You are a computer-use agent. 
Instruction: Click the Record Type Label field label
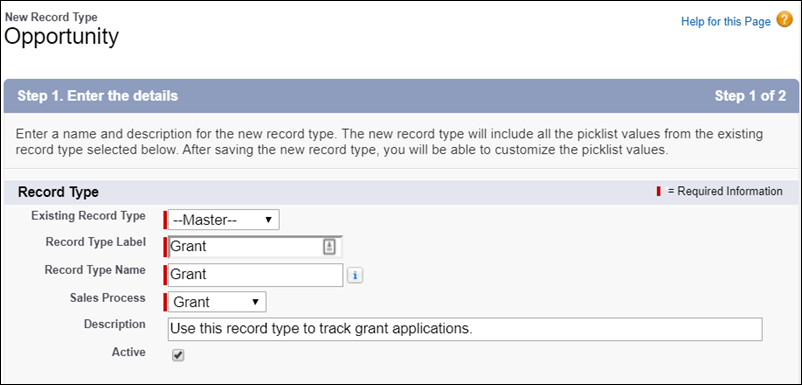[96, 242]
